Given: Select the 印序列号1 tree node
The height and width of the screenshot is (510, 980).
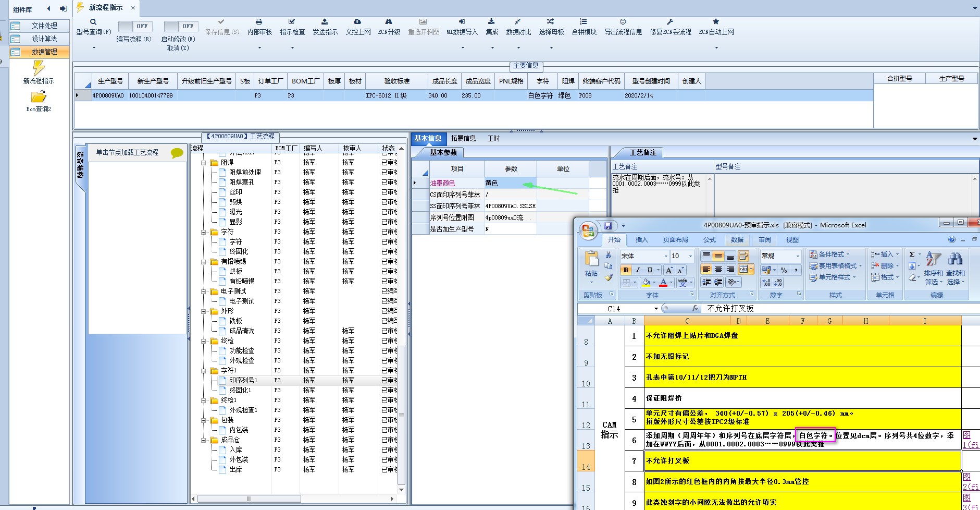Looking at the screenshot, I should 243,381.
